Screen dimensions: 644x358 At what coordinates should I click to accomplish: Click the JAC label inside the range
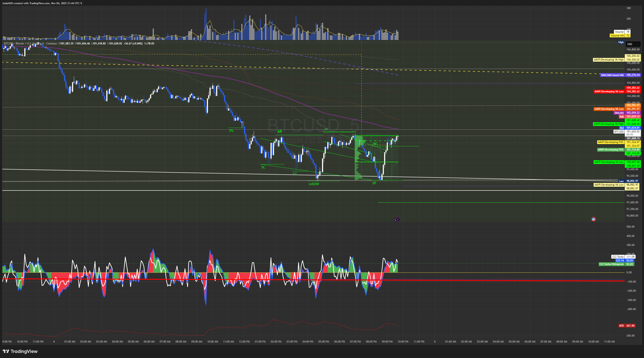[375, 143]
